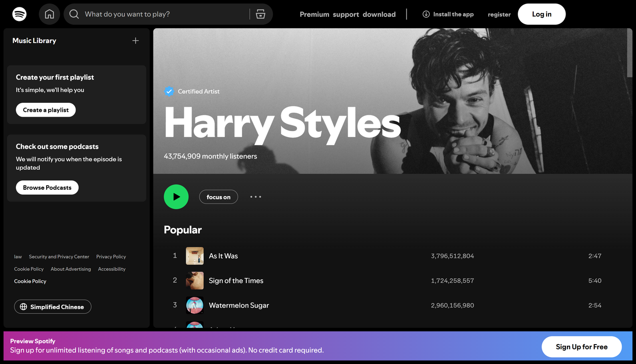Click the register link
636x364 pixels.
pyautogui.click(x=499, y=14)
